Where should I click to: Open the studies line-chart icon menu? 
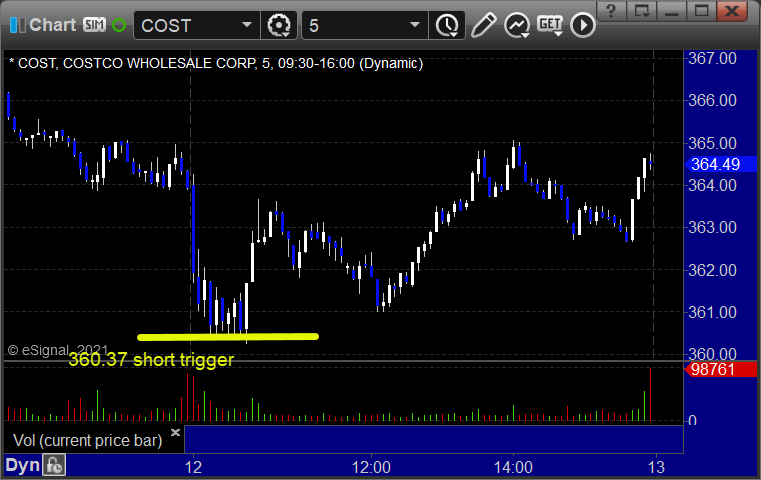(x=516, y=25)
